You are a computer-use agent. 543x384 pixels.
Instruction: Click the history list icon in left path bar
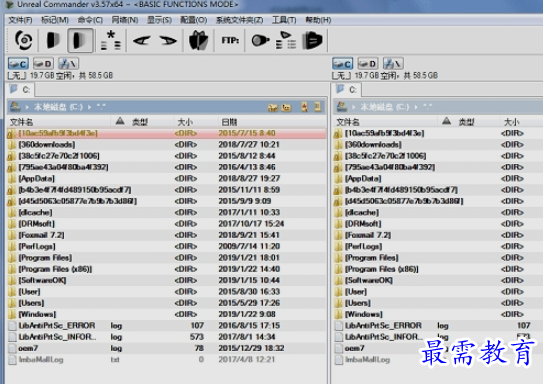click(x=317, y=107)
